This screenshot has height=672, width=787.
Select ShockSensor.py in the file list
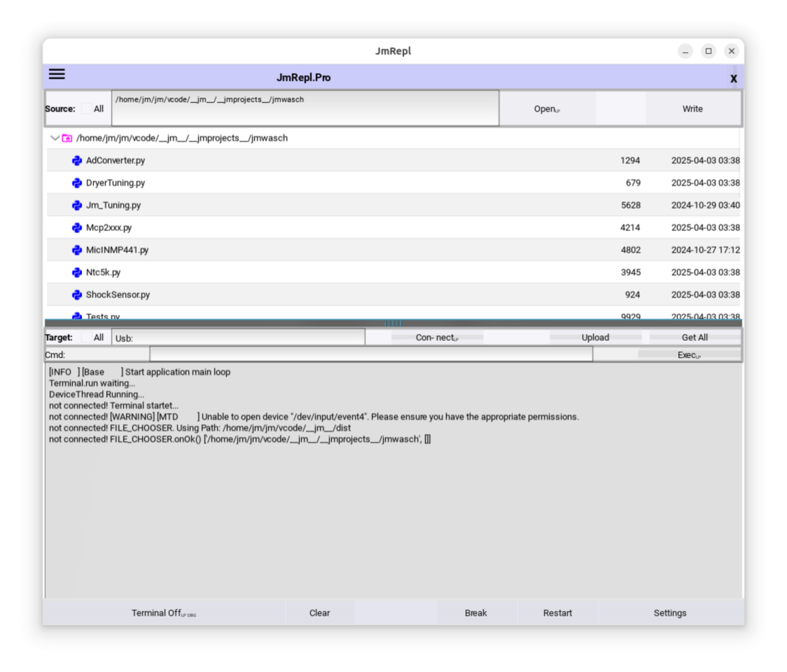tap(118, 295)
